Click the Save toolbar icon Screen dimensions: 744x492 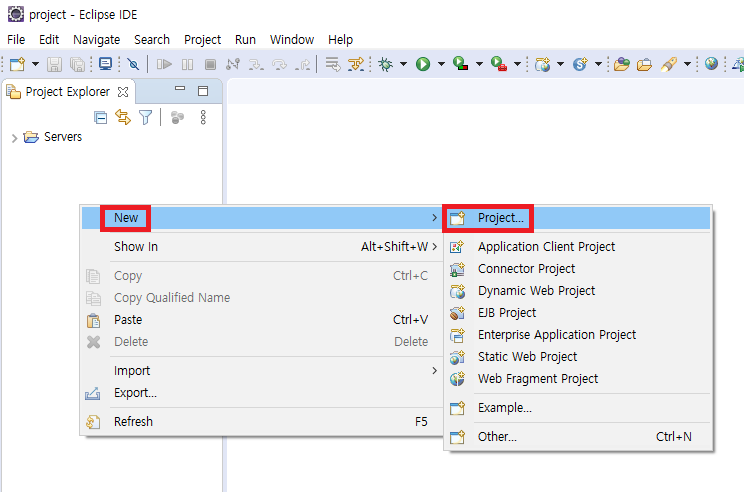(54, 64)
